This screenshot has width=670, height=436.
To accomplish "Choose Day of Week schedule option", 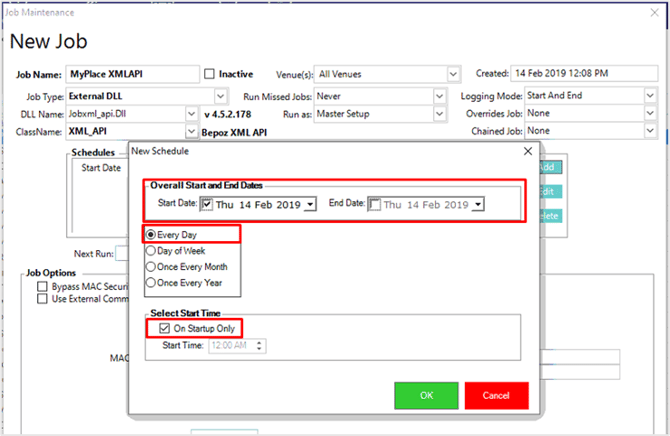I will click(152, 251).
